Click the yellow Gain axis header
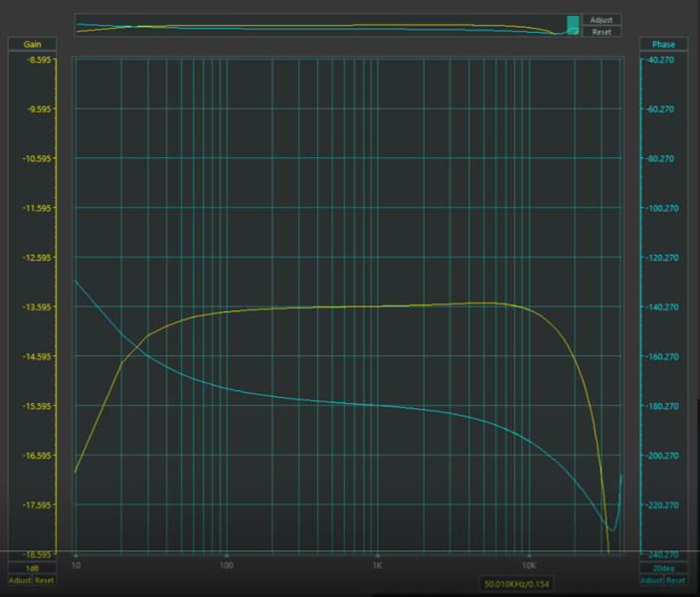Image resolution: width=700 pixels, height=597 pixels. pos(32,44)
